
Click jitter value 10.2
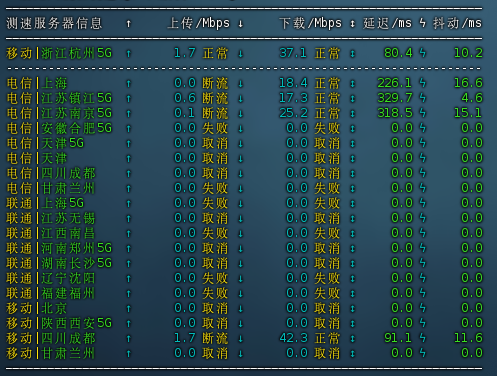pos(468,53)
